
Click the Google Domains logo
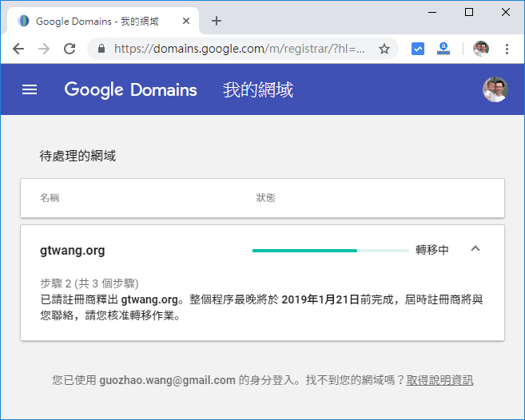point(130,89)
